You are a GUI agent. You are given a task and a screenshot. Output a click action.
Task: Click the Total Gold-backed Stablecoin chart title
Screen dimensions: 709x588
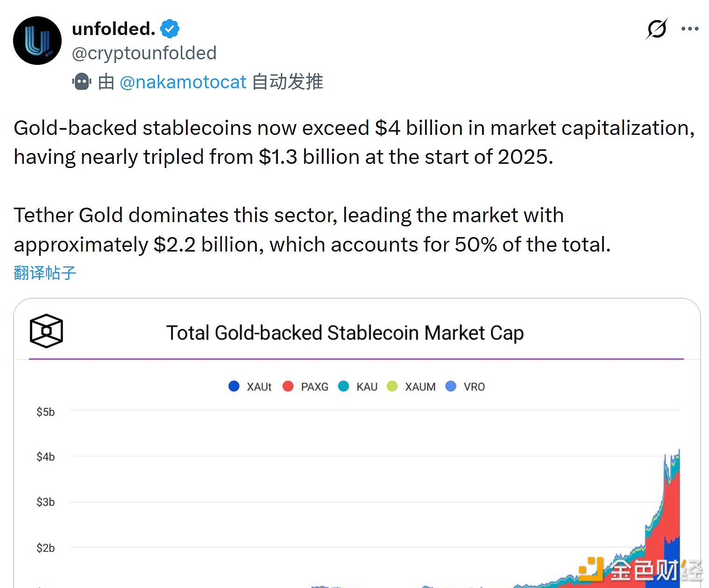(x=345, y=333)
